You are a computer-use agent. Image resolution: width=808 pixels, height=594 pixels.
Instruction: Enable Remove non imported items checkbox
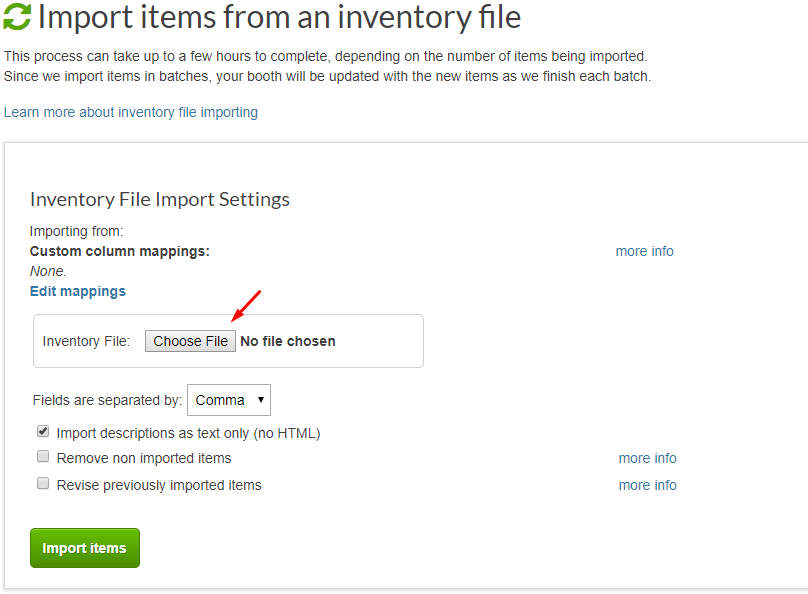tap(43, 456)
